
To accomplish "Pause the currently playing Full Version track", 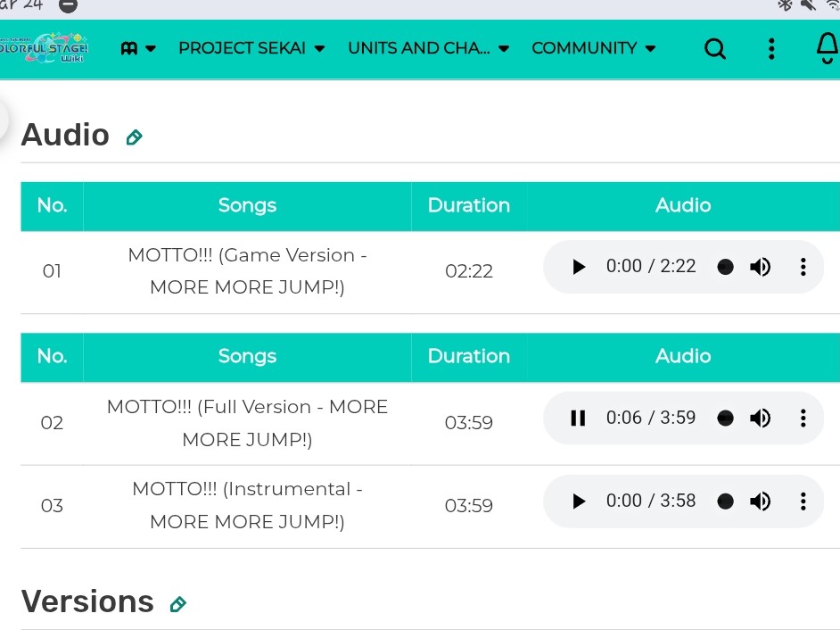I will pos(578,418).
